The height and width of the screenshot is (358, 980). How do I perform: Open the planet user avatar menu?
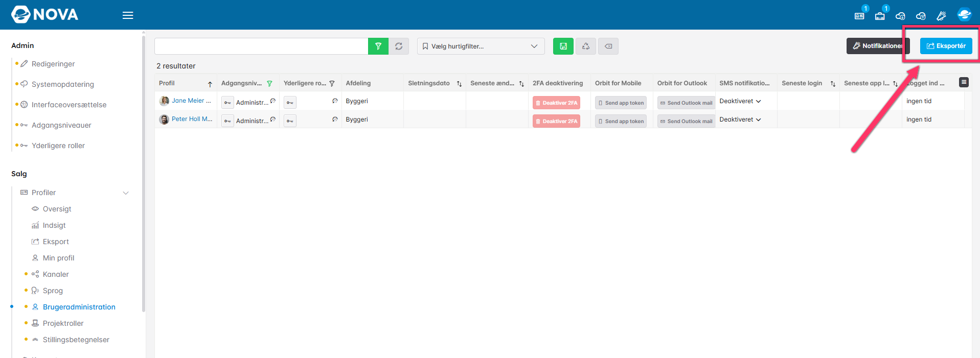point(964,14)
